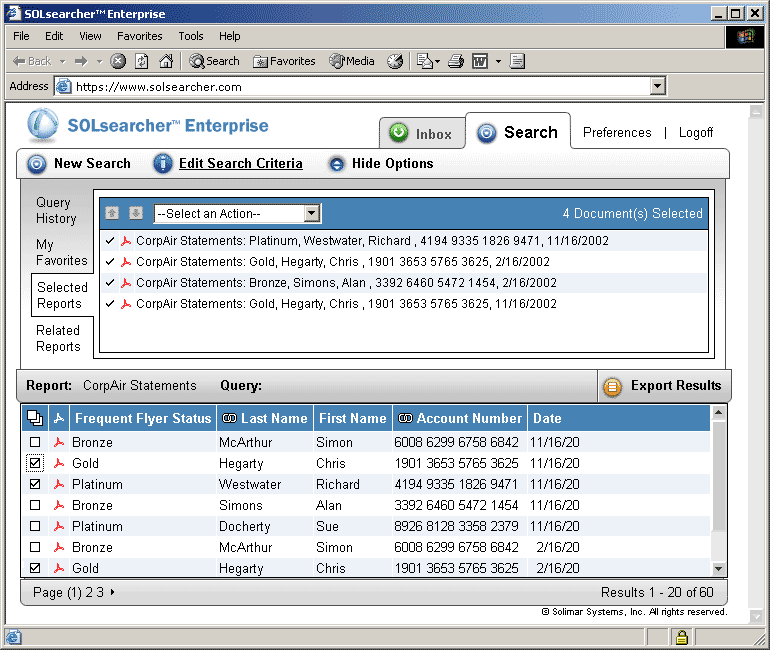
Task: Switch to the Search tab
Action: (x=518, y=132)
